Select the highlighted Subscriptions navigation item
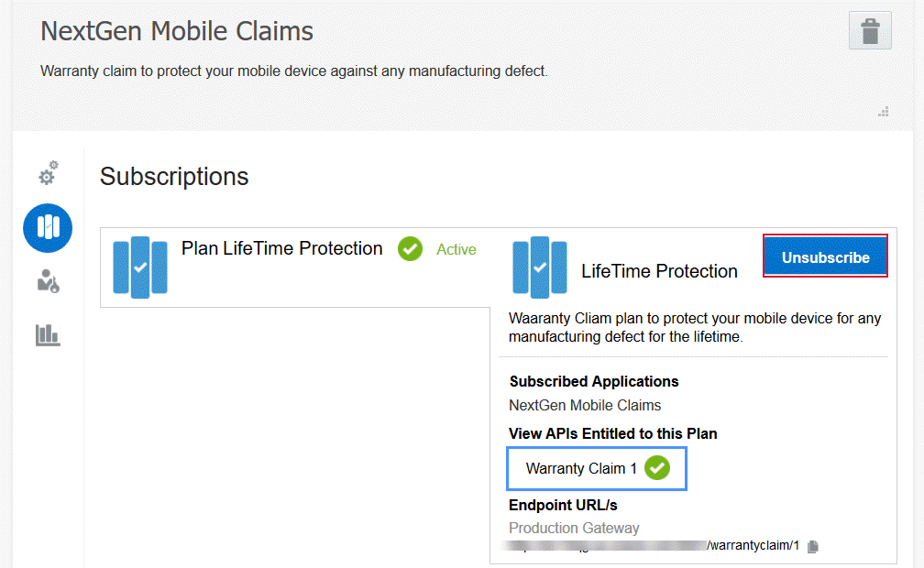 [x=47, y=228]
